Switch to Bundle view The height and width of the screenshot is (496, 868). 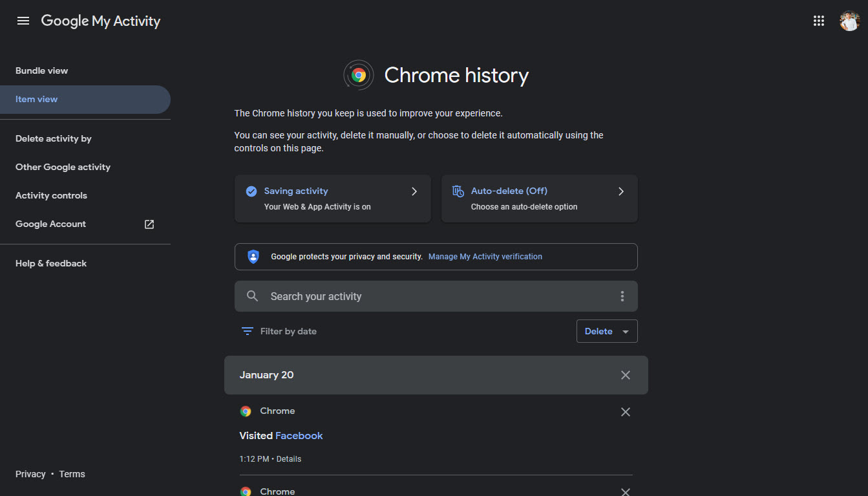coord(42,70)
